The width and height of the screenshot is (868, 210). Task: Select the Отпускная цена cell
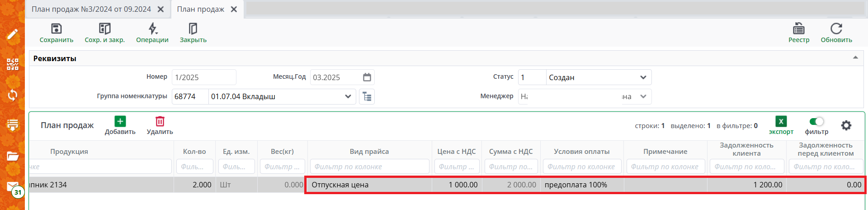[369, 185]
